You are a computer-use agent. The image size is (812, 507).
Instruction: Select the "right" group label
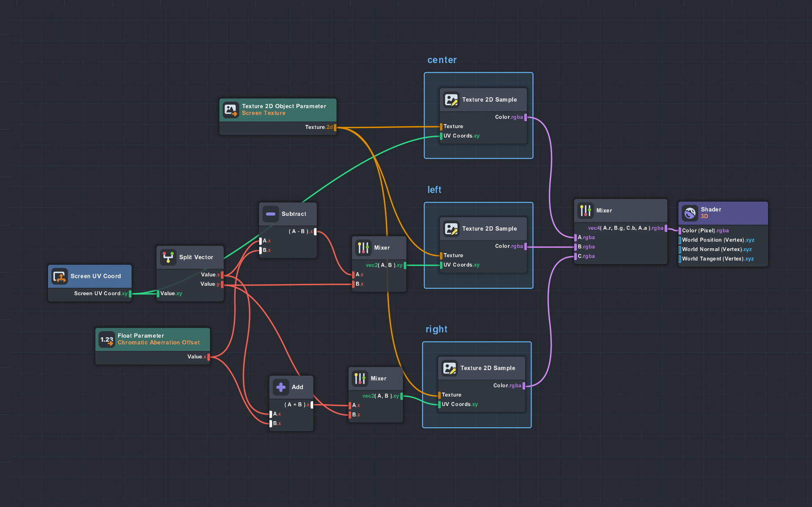click(x=436, y=329)
